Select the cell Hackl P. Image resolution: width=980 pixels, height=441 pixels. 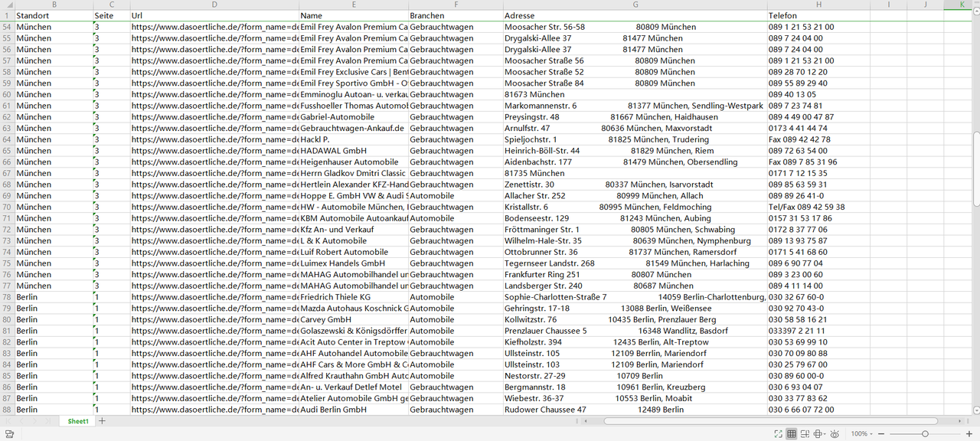pos(354,139)
